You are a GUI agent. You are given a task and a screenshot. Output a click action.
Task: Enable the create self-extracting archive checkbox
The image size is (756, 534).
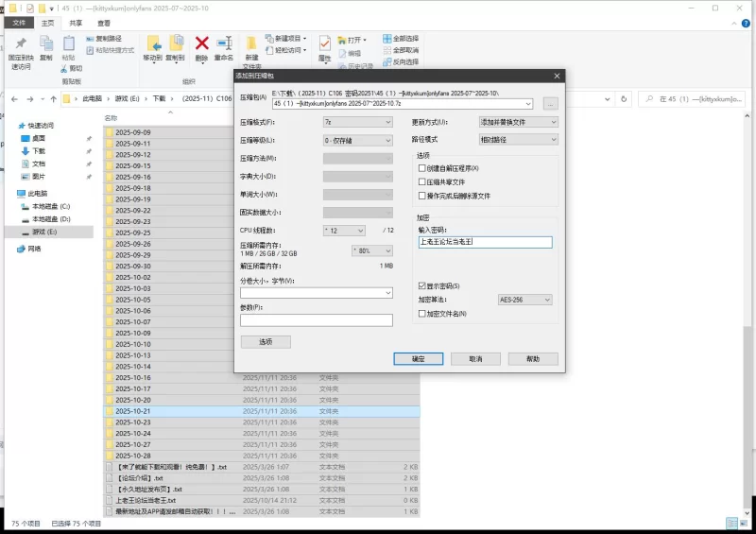coord(422,168)
